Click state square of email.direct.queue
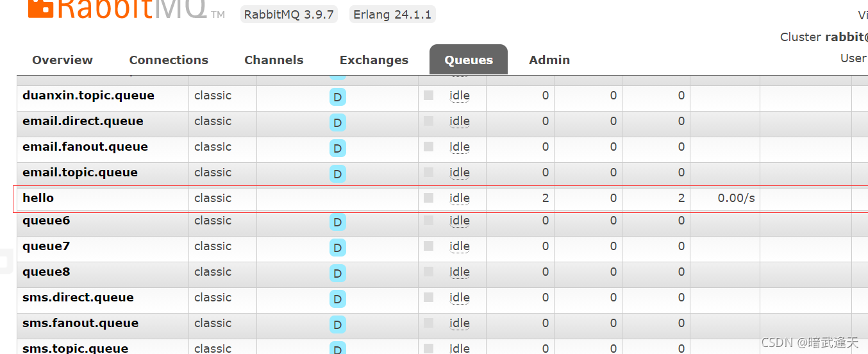 (x=428, y=121)
